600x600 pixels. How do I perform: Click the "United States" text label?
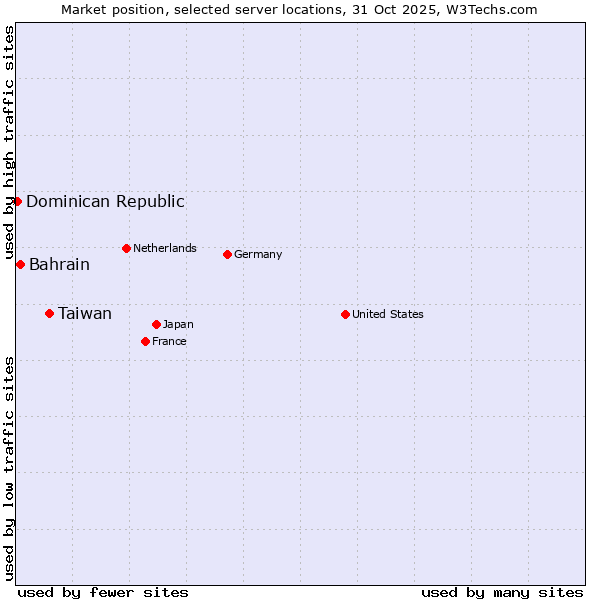click(387, 314)
